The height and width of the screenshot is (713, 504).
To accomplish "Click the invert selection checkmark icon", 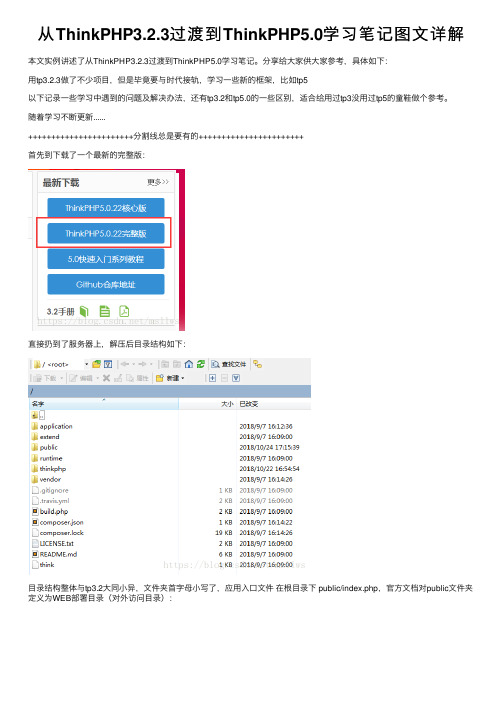I will [x=236, y=378].
